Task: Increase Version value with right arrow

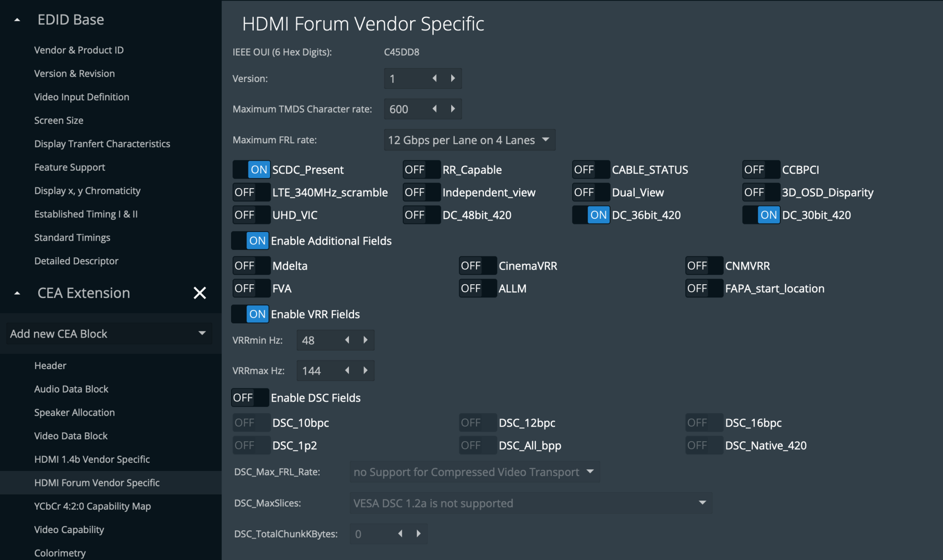Action: 453,78
